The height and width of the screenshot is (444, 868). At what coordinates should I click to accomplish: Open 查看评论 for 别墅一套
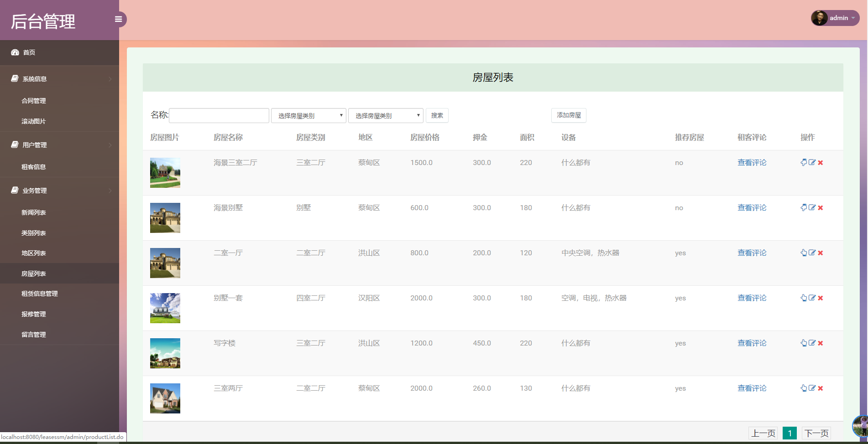pyautogui.click(x=752, y=298)
